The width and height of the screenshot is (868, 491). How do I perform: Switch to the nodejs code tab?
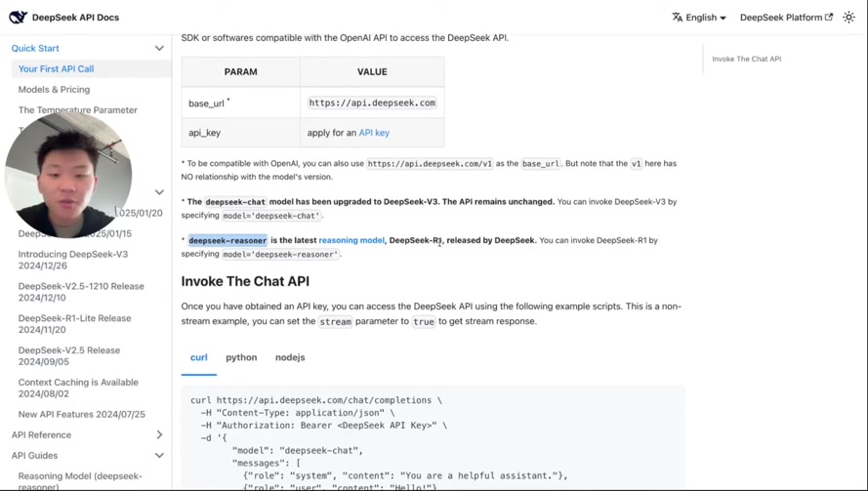(290, 357)
